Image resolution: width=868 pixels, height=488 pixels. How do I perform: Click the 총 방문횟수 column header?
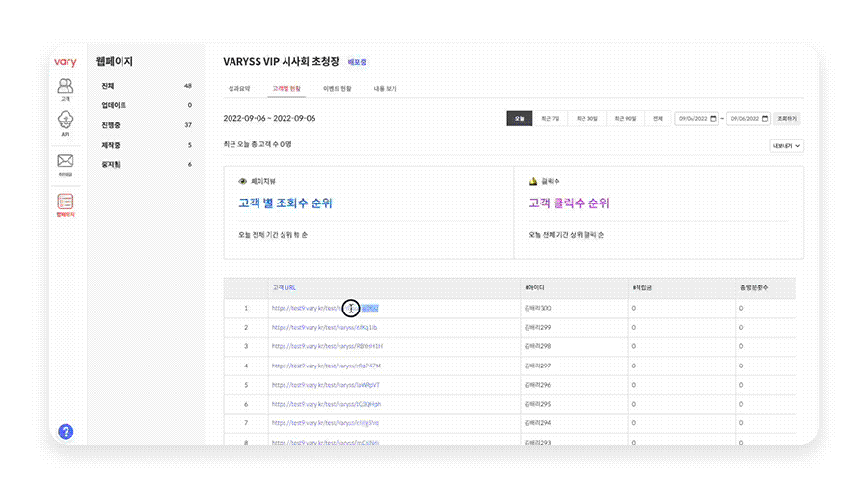coord(753,287)
